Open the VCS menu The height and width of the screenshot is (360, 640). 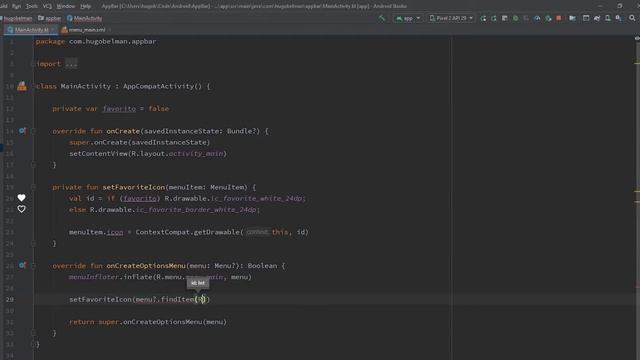(x=47, y=6)
